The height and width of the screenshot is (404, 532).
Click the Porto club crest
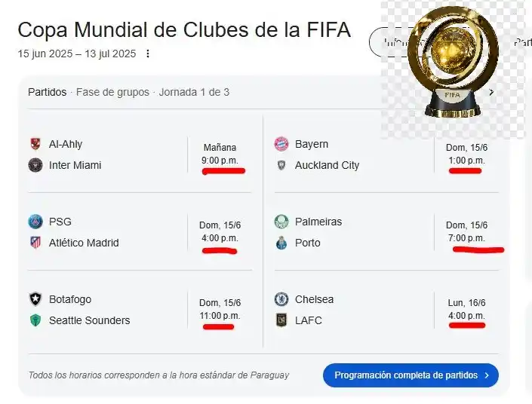click(281, 243)
